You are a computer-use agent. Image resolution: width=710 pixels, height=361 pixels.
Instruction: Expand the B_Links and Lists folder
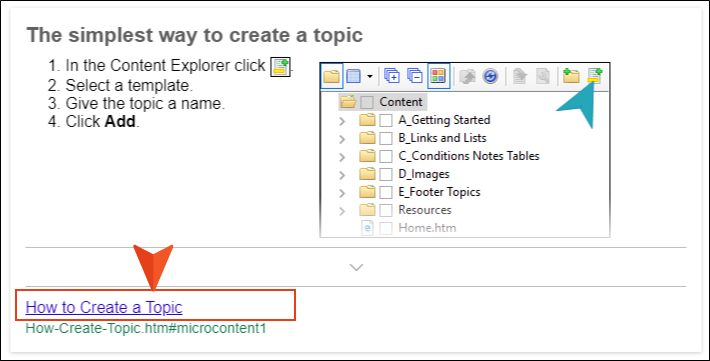(x=342, y=139)
